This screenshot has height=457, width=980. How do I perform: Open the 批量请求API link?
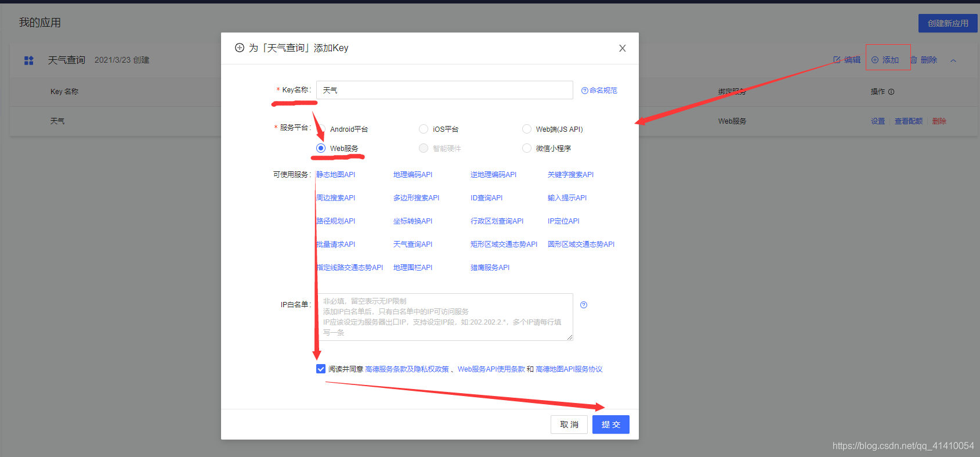pyautogui.click(x=336, y=244)
